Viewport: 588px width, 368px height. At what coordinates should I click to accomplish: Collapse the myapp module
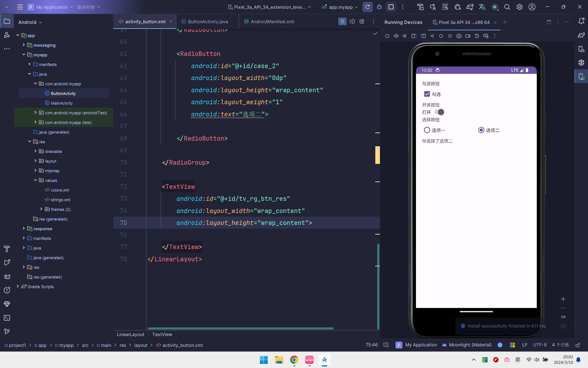coord(24,55)
